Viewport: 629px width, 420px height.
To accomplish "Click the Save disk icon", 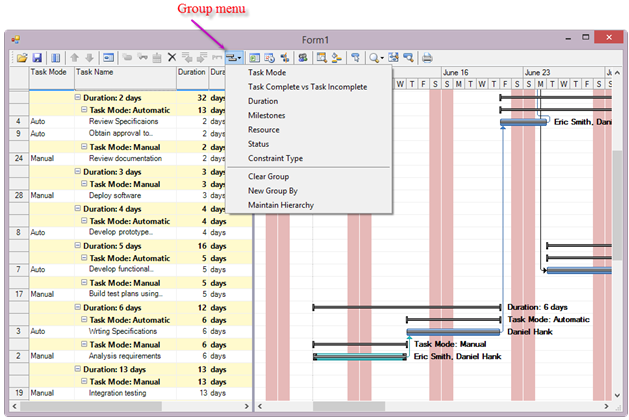I will (x=37, y=58).
